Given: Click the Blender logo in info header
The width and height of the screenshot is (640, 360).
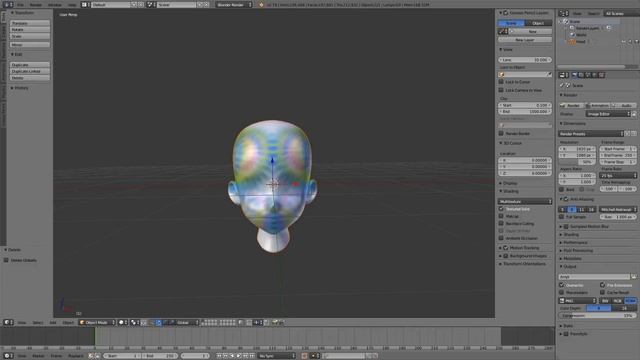Looking at the screenshot, I should click(x=262, y=5).
